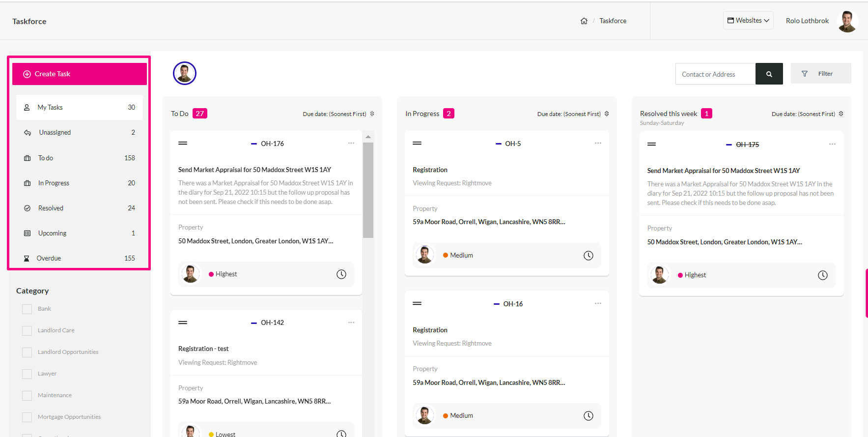The height and width of the screenshot is (437, 868).
Task: Click the Contact or Address search field
Action: [715, 74]
